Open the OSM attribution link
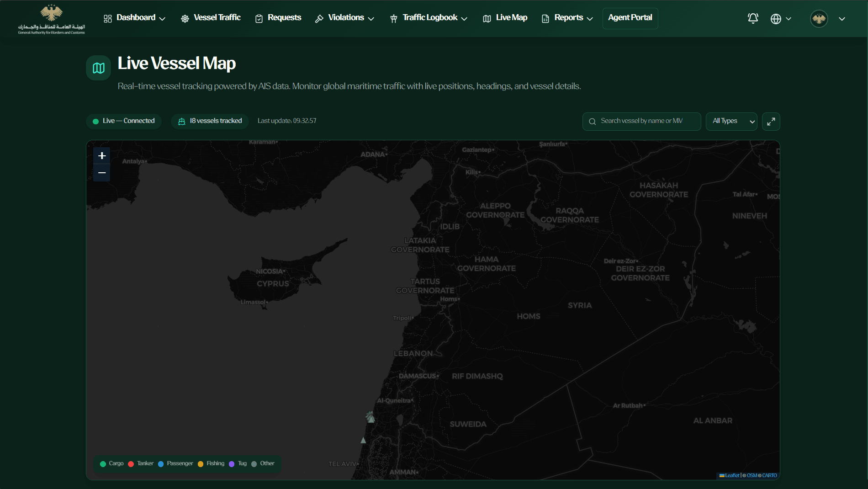The image size is (868, 489). (752, 476)
